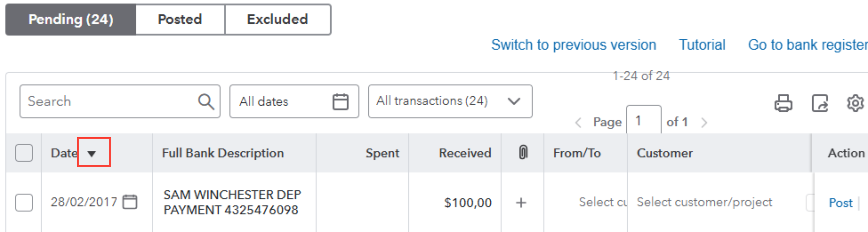Click the Switch to previous version link
The image size is (868, 232).
pyautogui.click(x=573, y=45)
